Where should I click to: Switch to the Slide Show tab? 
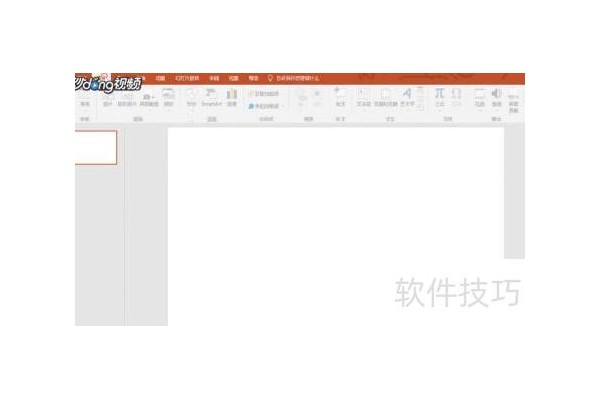[187, 78]
